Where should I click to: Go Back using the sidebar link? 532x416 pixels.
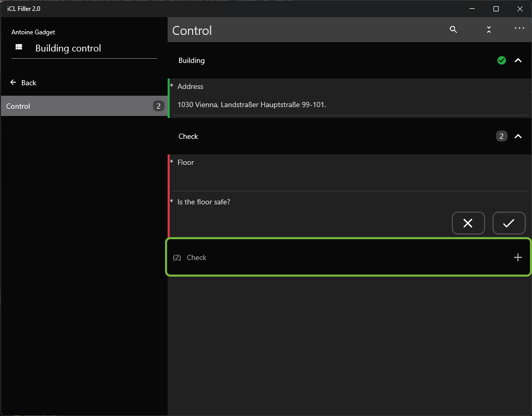click(x=29, y=83)
